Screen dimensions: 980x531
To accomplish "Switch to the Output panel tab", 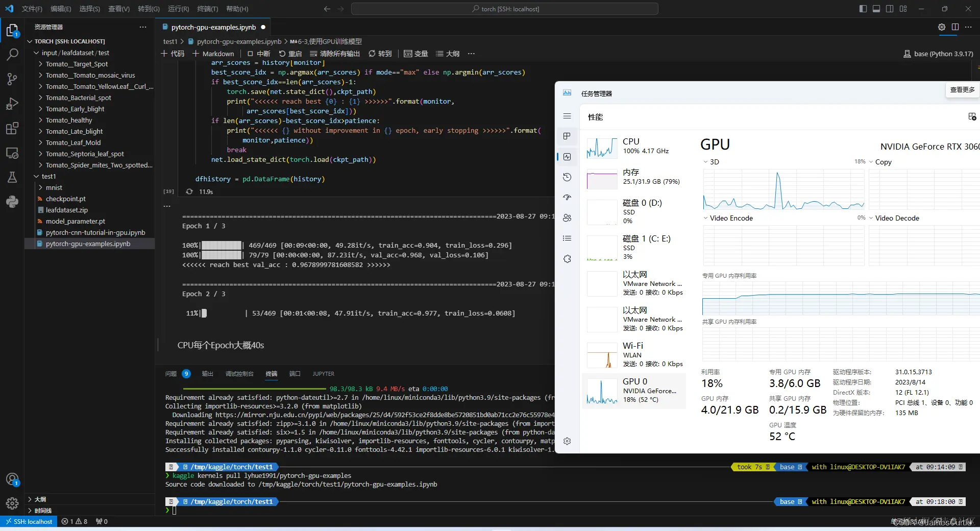I will (x=207, y=374).
